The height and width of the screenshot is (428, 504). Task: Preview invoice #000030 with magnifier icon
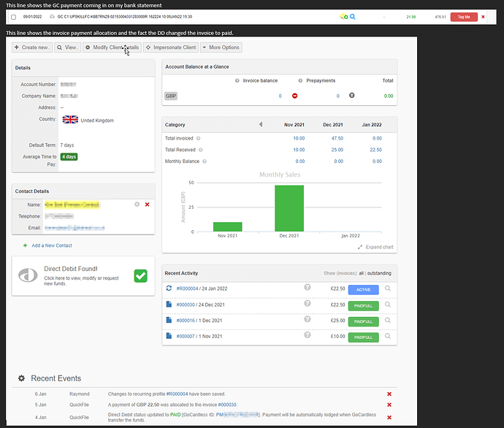tap(388, 305)
